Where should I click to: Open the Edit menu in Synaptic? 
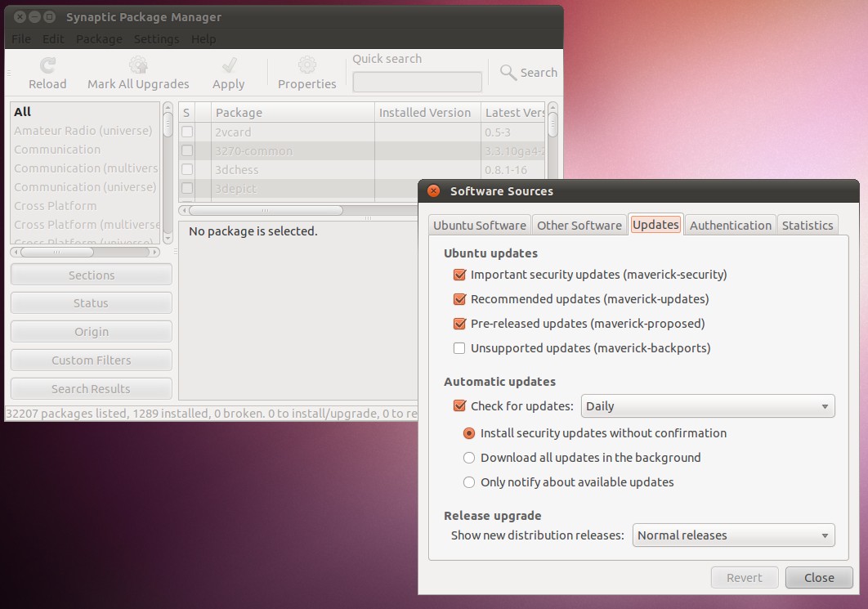pyautogui.click(x=53, y=39)
